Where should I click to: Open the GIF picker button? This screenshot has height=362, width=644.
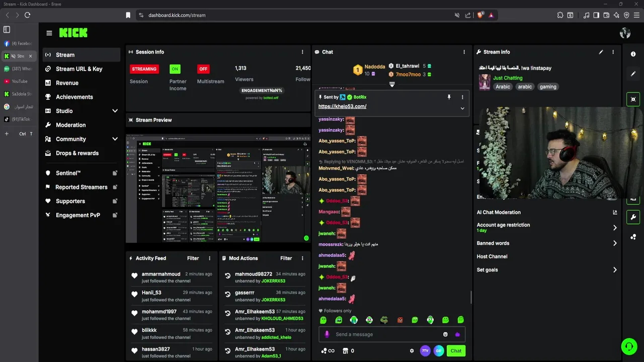tap(439, 351)
